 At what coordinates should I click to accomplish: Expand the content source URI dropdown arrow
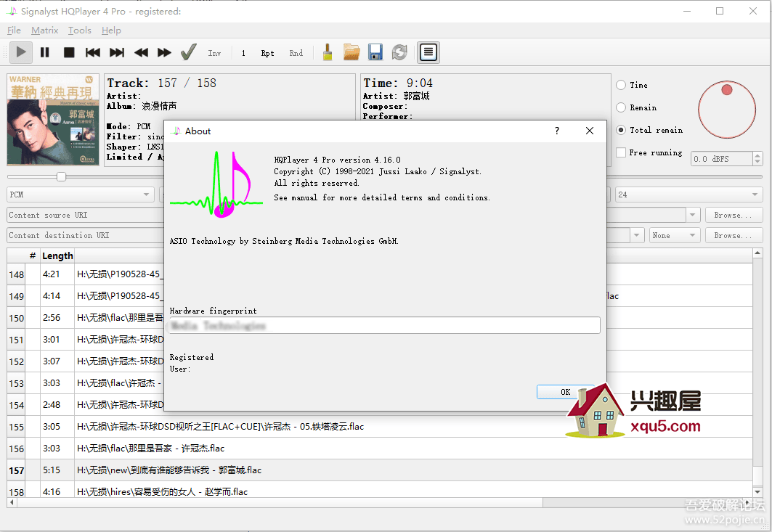click(693, 215)
